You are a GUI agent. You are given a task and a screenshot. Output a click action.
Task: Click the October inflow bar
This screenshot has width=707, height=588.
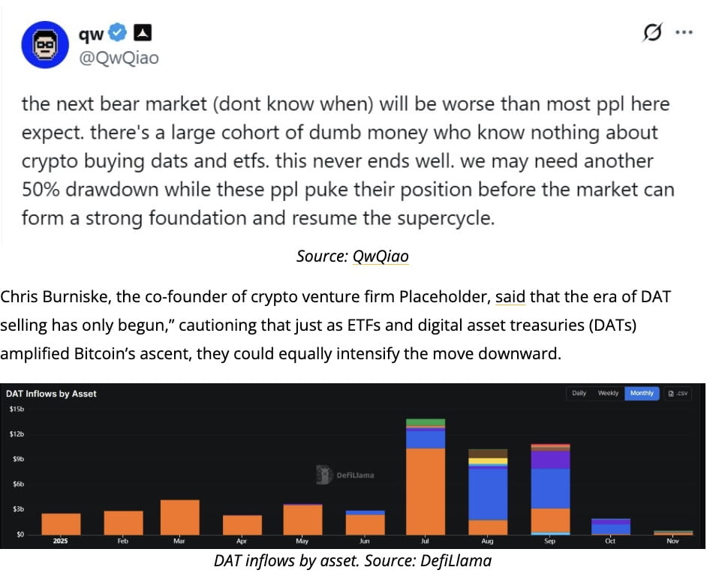pos(611,526)
